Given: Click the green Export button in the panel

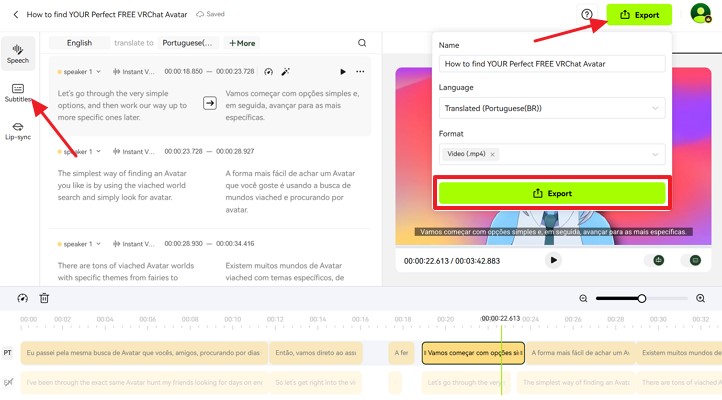Looking at the screenshot, I should pyautogui.click(x=552, y=193).
